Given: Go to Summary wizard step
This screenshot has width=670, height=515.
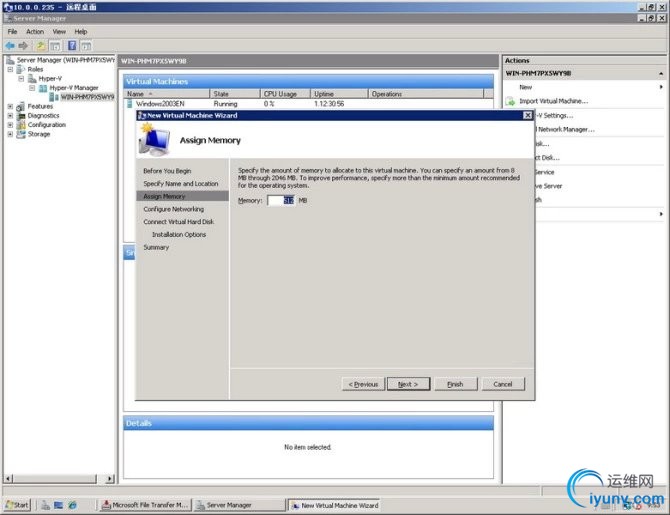Looking at the screenshot, I should point(156,247).
